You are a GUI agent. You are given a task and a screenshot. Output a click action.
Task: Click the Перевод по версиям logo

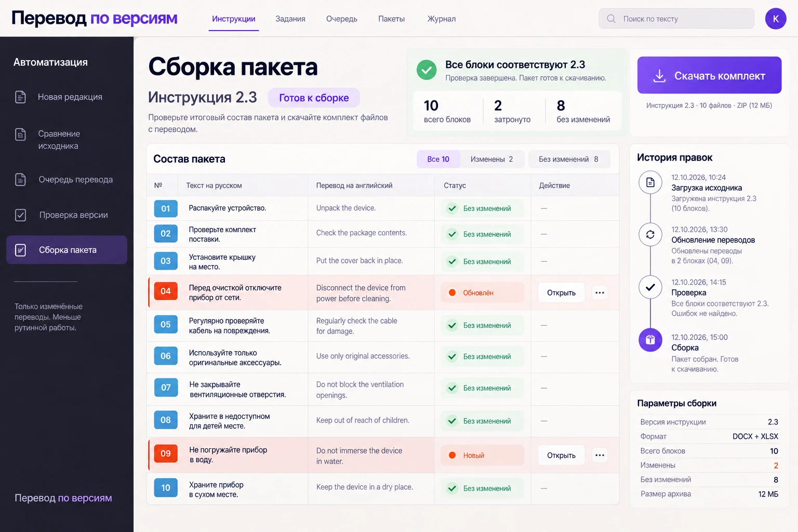95,18
